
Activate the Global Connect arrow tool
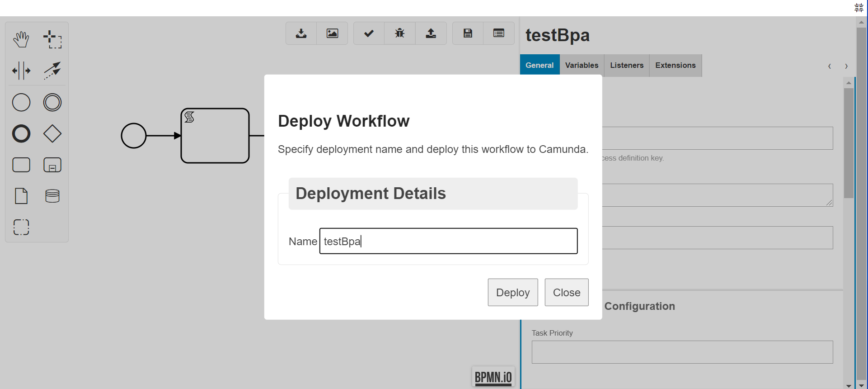click(x=52, y=71)
